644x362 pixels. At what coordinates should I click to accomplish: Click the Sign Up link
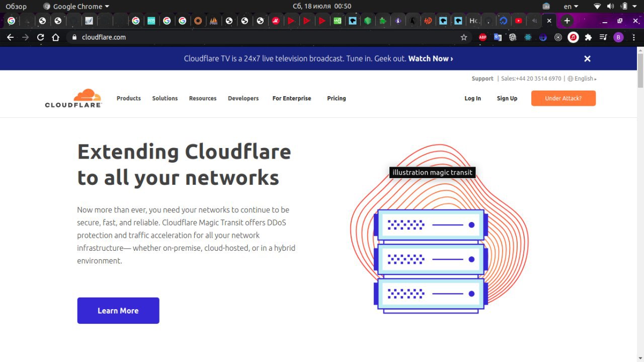[507, 98]
